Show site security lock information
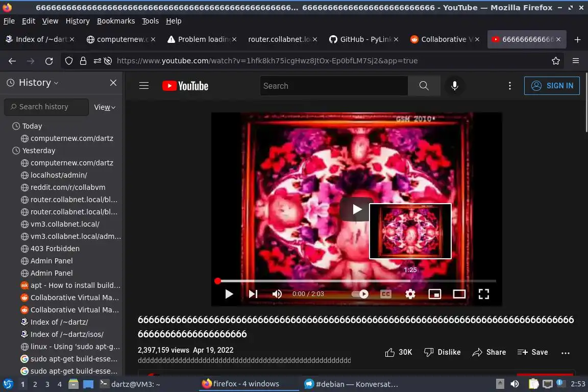Image resolution: width=588 pixels, height=392 pixels. pyautogui.click(x=83, y=61)
